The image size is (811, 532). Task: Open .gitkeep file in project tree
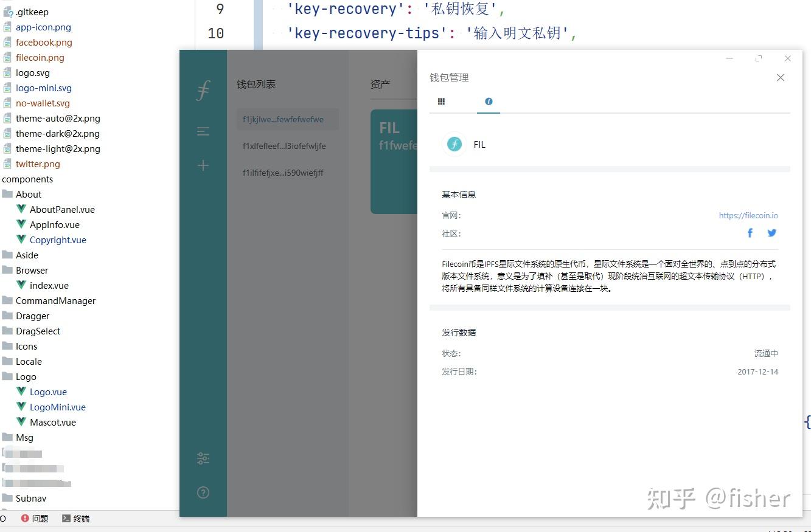click(x=32, y=12)
